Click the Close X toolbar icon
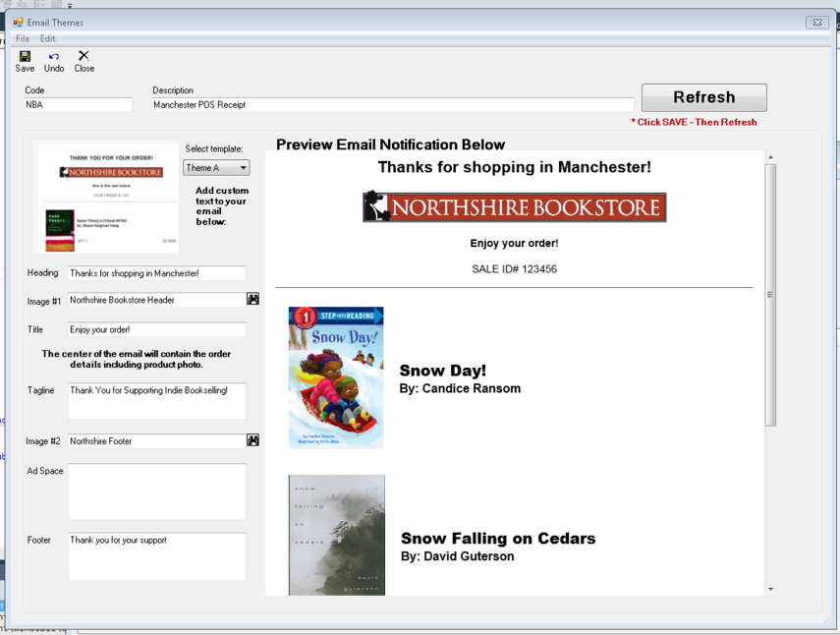840x635 pixels. pos(84,56)
